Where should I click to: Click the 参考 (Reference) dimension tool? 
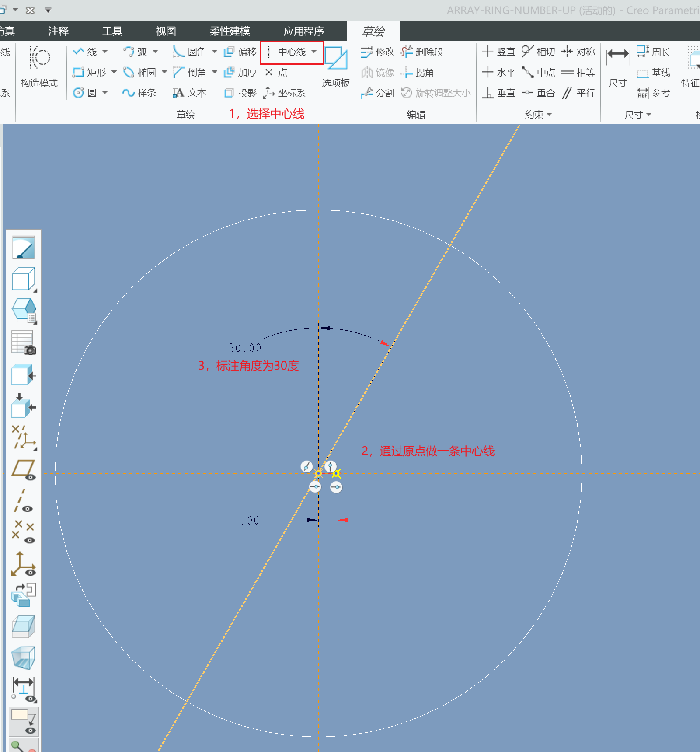(x=653, y=93)
